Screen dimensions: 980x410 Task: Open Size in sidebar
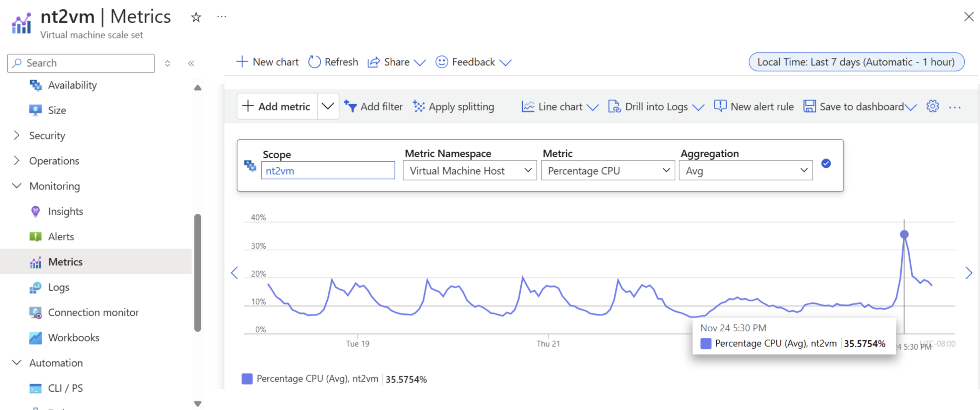coord(57,111)
